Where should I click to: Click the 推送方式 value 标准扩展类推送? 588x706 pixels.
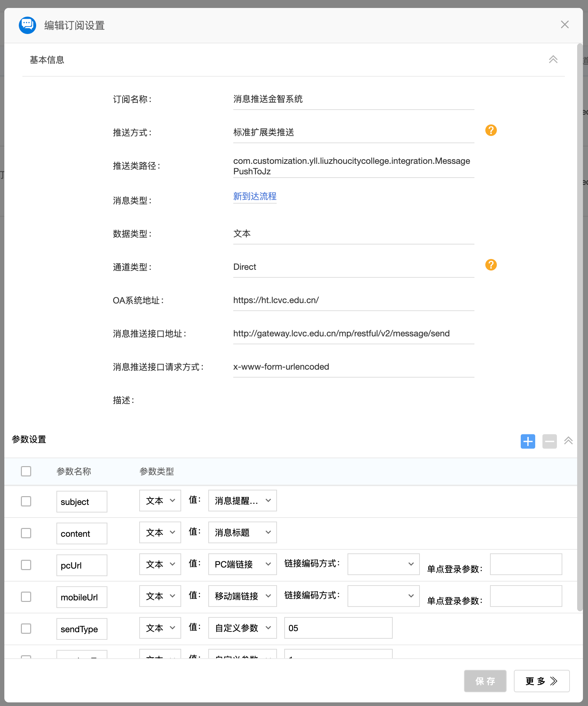tap(264, 132)
